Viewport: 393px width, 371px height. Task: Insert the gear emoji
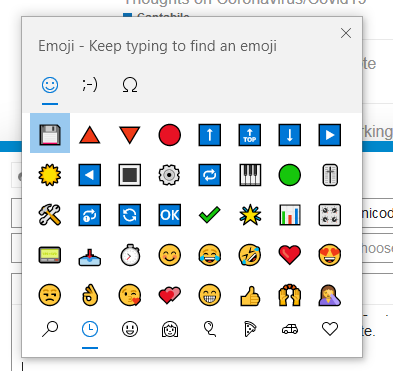click(170, 175)
